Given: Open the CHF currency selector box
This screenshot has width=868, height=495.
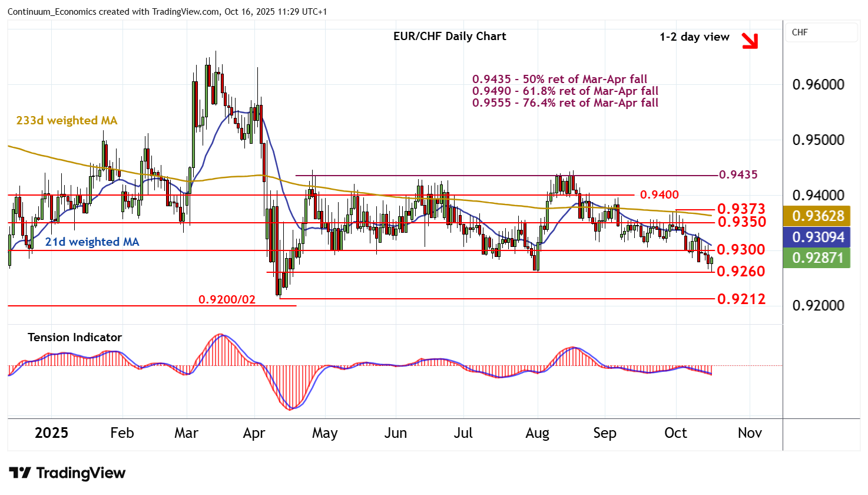Looking at the screenshot, I should (821, 32).
